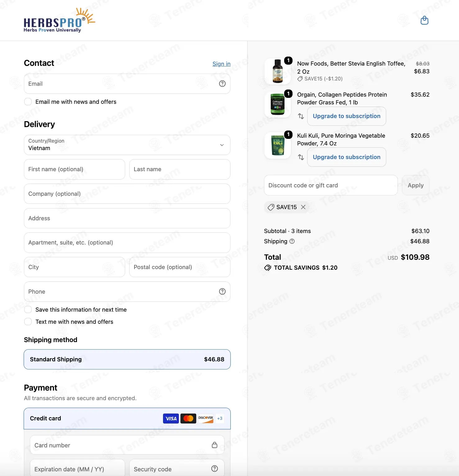Show the +3 more card brands
Viewport: 459px width, 476px height.
220,419
